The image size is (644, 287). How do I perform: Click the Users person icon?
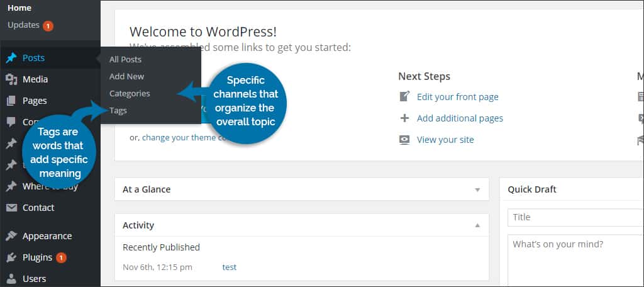tap(11, 279)
